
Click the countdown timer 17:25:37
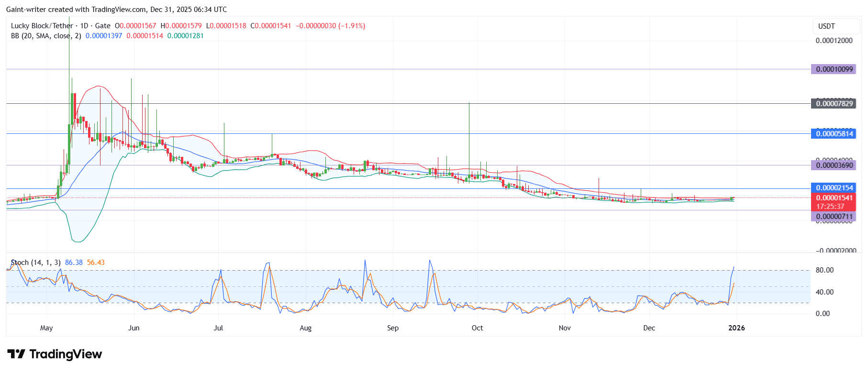(830, 207)
